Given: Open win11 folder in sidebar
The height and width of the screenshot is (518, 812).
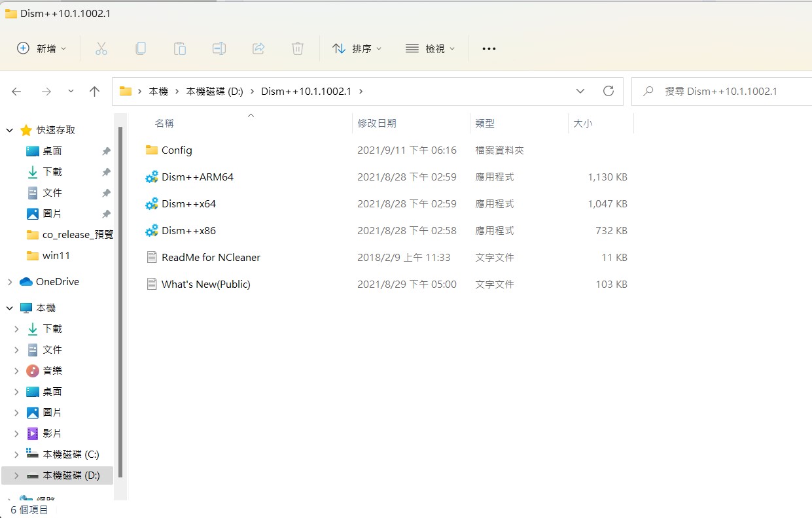Looking at the screenshot, I should coord(49,255).
